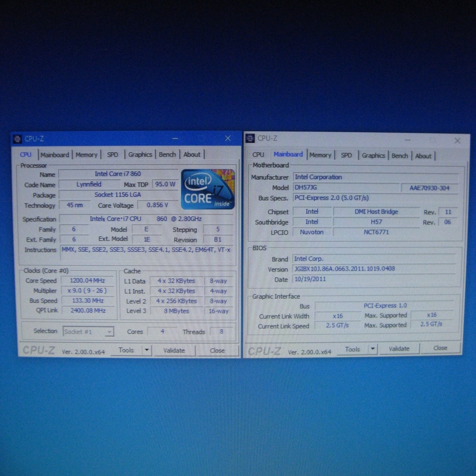Screen dimensions: 476x476
Task: Click the Tools button in the right window
Action: (352, 349)
